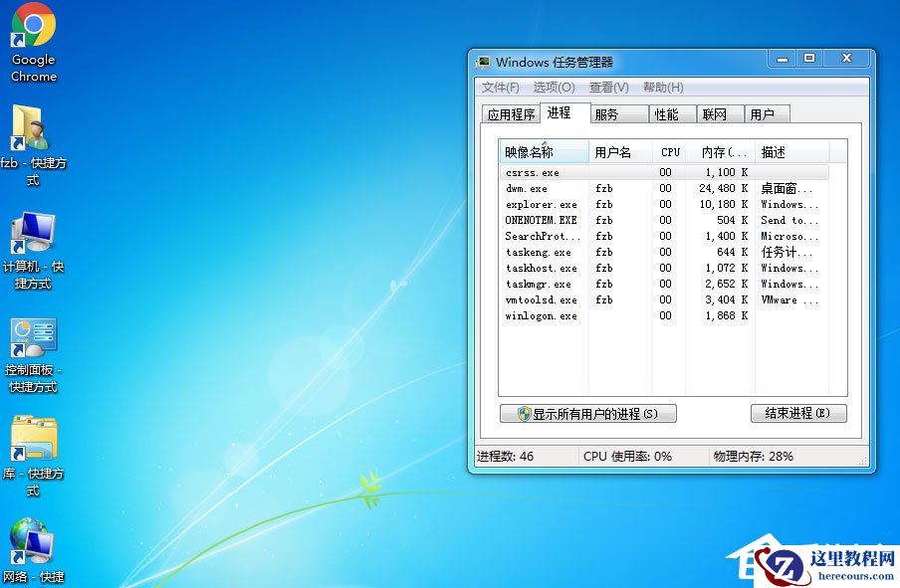
Task: Click the 结束进程 button
Action: [797, 413]
